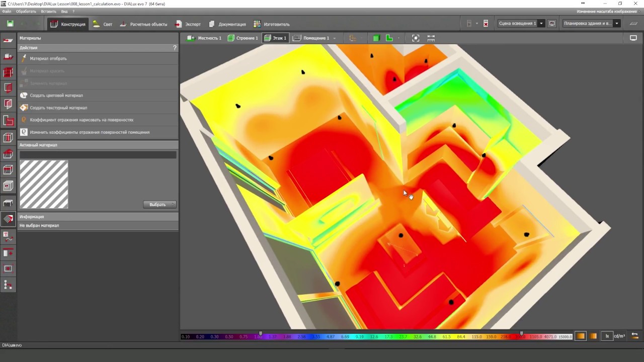This screenshot has height=362, width=644.
Task: Click the Материал отобрать eyedropper icon
Action: [x=24, y=58]
